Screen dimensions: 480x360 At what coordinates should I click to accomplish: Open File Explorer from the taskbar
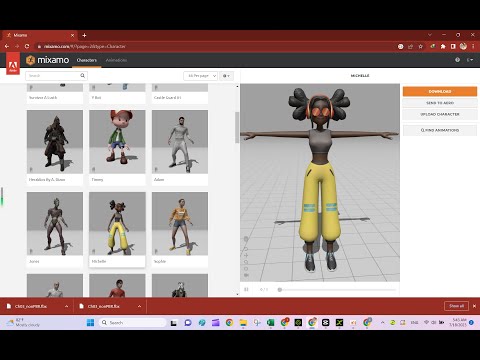point(243,322)
